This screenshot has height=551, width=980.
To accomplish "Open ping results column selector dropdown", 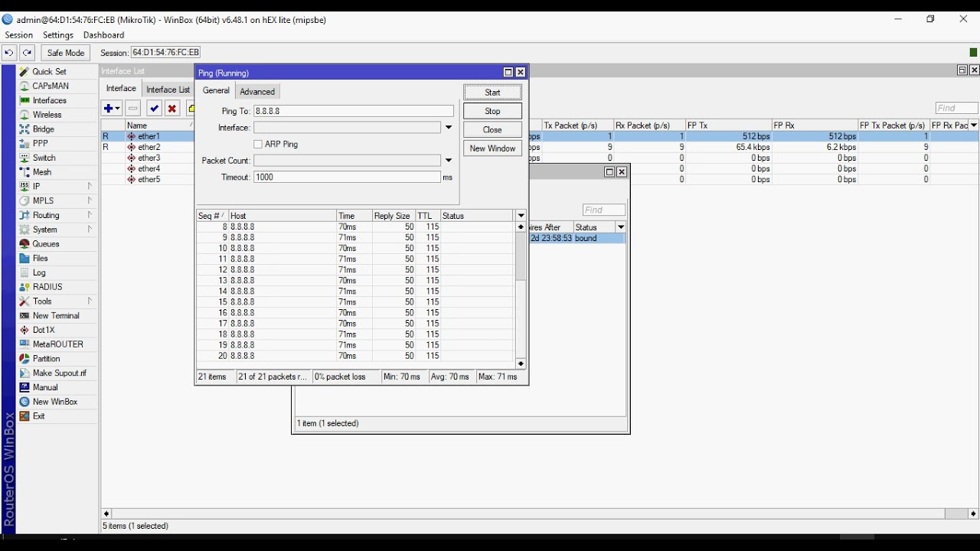I will coord(521,216).
